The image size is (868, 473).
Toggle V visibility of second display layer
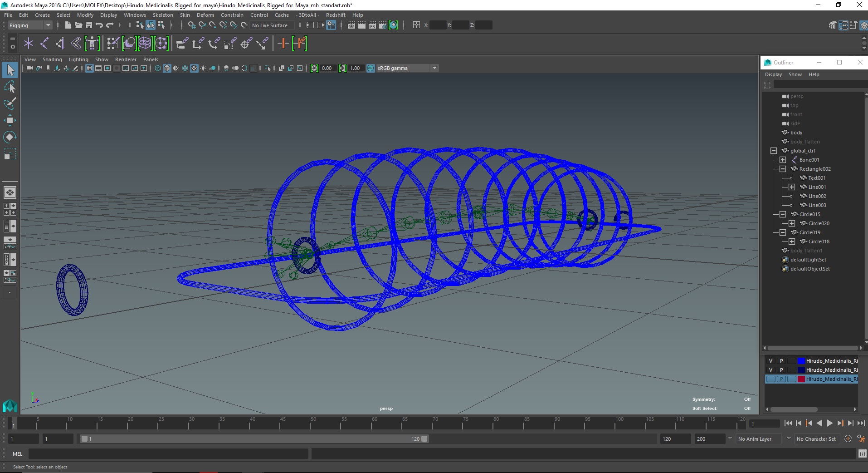click(x=770, y=370)
